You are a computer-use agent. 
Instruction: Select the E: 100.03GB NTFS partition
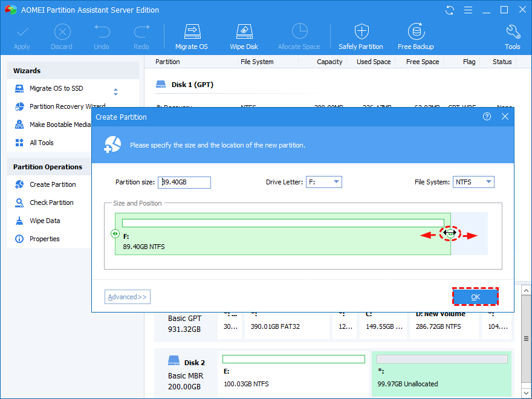(x=293, y=374)
